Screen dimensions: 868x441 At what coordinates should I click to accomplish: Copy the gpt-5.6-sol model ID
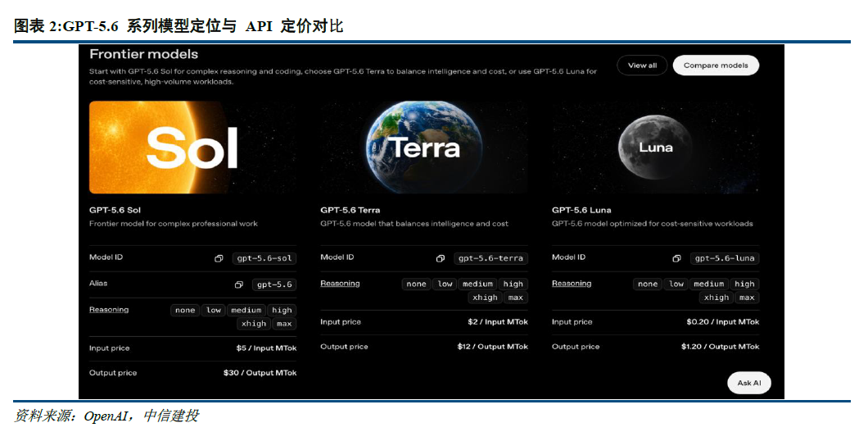(219, 259)
